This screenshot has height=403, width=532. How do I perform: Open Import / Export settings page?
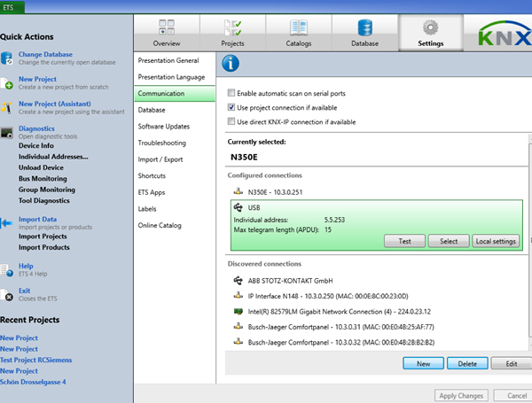(175, 159)
